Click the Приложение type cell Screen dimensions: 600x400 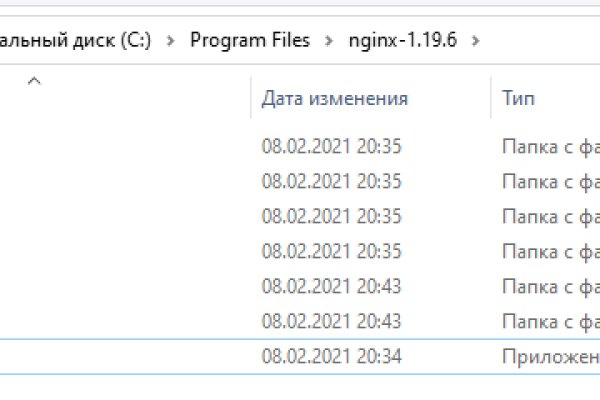[550, 355]
